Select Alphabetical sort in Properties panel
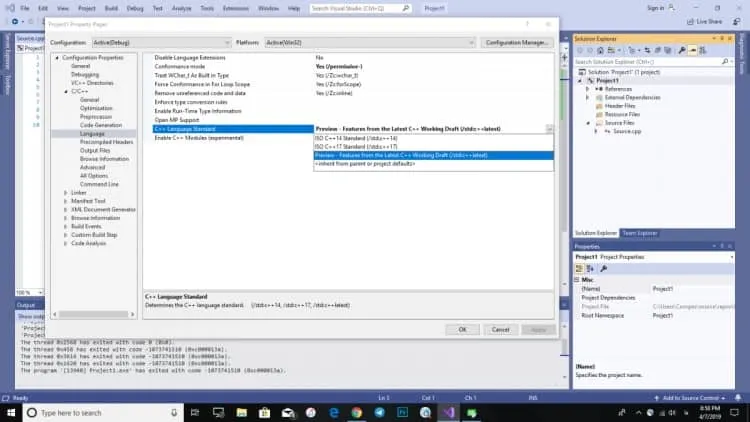This screenshot has width=750, height=422. [590, 268]
